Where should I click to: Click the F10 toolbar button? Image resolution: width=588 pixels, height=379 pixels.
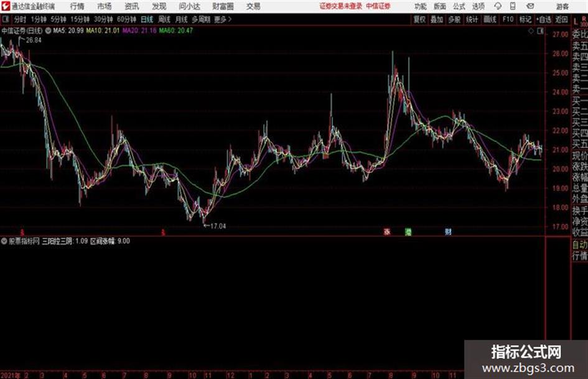coord(508,19)
